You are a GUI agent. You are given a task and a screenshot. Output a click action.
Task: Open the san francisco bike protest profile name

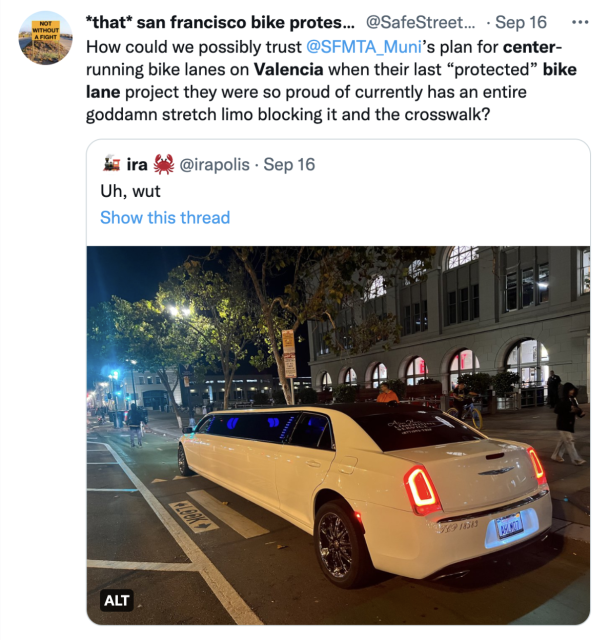(x=220, y=22)
